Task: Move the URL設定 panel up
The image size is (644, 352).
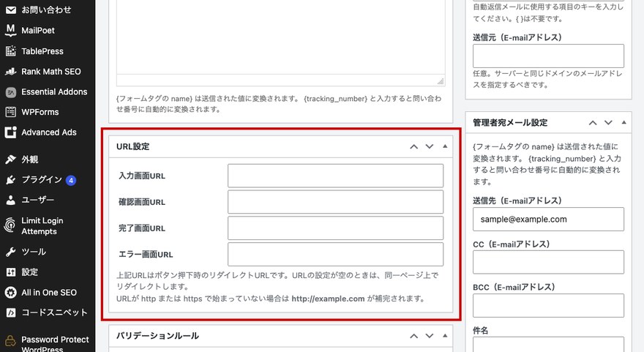Action: click(x=414, y=146)
